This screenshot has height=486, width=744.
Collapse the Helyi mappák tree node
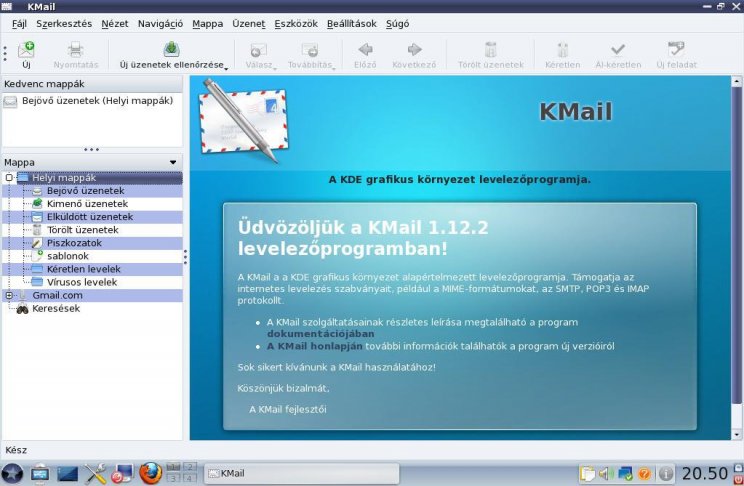9,178
